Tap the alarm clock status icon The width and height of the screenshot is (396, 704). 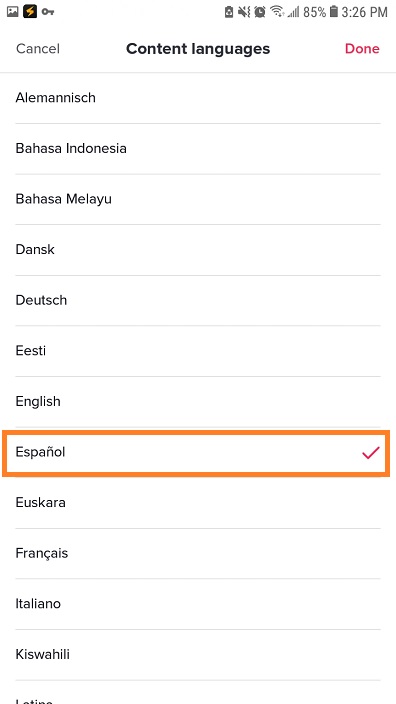260,12
